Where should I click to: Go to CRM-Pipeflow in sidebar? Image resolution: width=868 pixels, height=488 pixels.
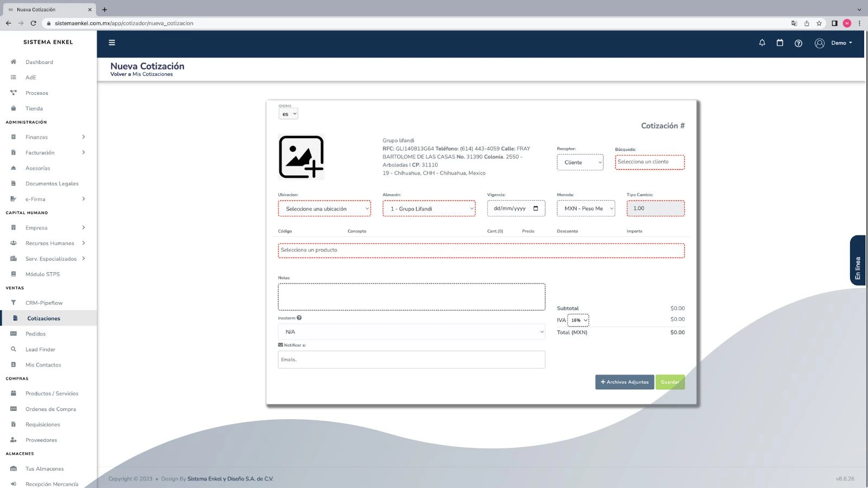(x=43, y=303)
